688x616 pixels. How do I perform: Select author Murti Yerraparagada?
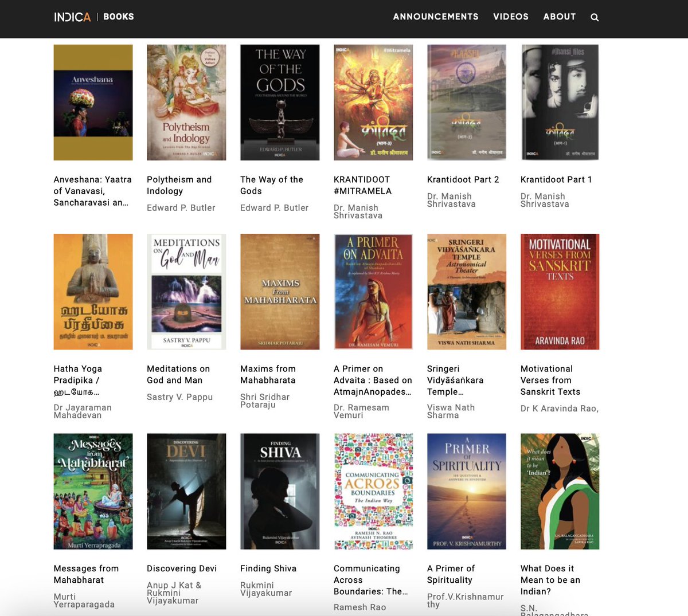pos(84,601)
